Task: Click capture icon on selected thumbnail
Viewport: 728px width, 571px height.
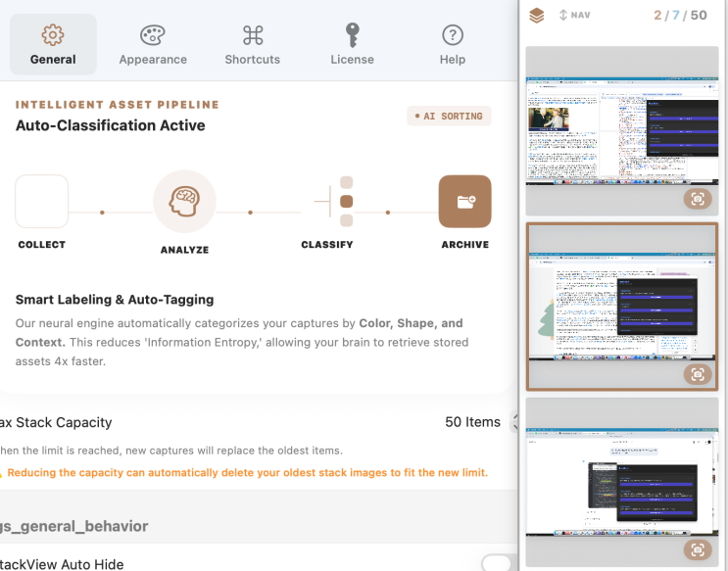Action: (x=698, y=375)
